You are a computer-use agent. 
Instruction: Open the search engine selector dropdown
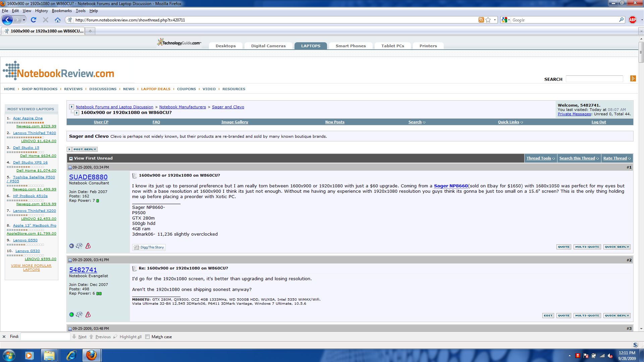tap(506, 20)
